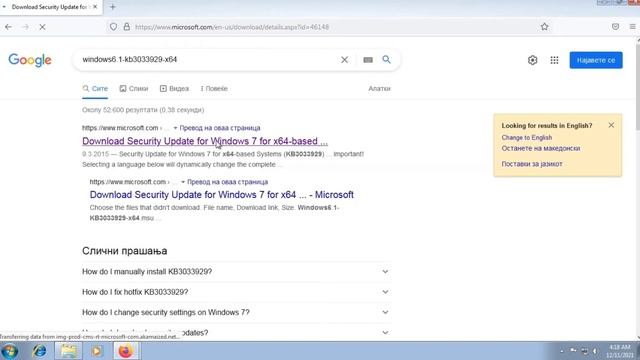Click the results count text

click(x=143, y=110)
